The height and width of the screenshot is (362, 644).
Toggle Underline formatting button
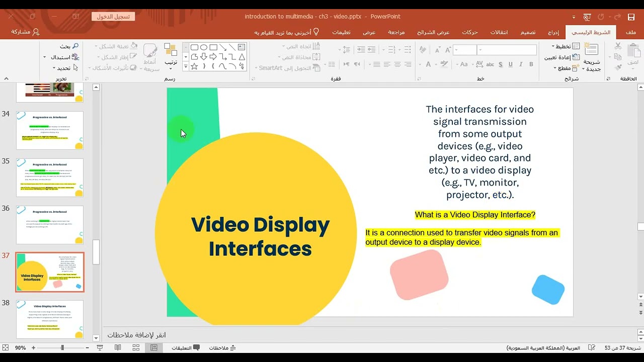[511, 64]
